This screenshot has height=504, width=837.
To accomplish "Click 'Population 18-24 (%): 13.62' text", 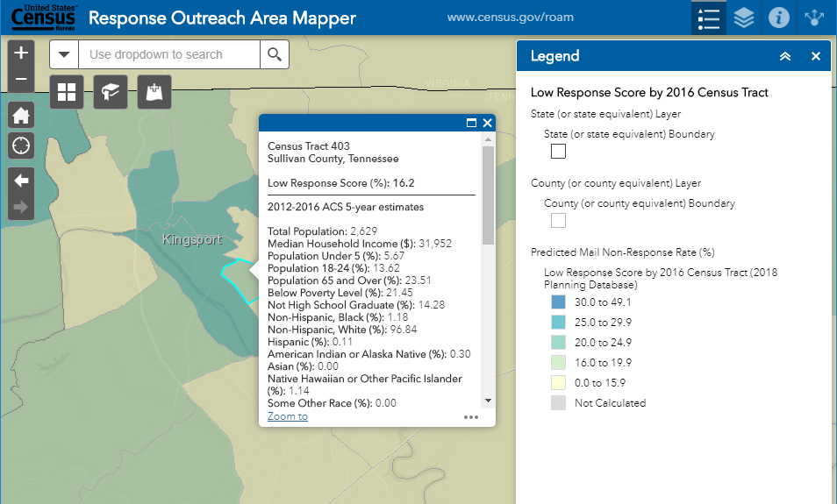I will point(333,267).
